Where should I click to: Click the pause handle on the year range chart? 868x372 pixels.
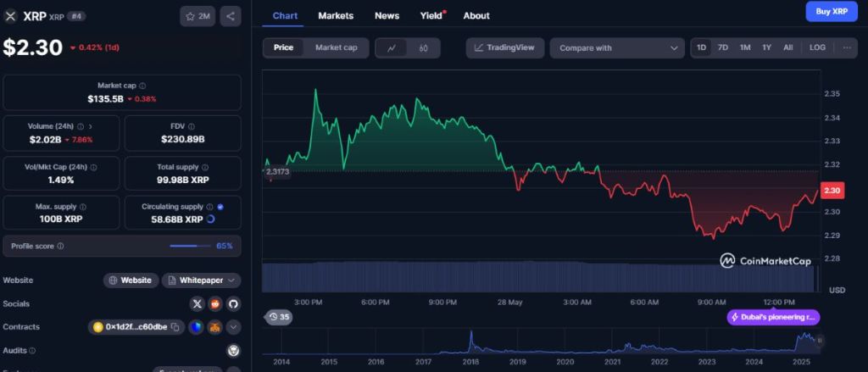pos(820,340)
